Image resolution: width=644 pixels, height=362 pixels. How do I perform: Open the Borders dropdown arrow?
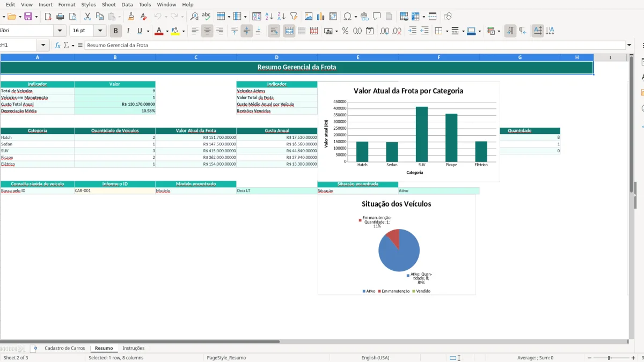point(447,31)
